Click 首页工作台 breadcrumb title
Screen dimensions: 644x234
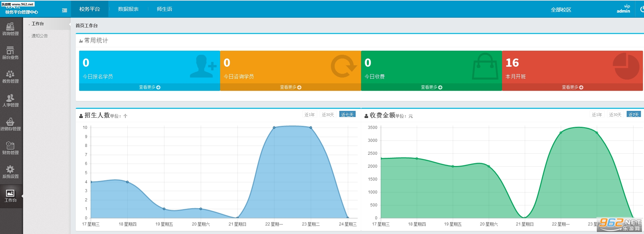pos(87,26)
